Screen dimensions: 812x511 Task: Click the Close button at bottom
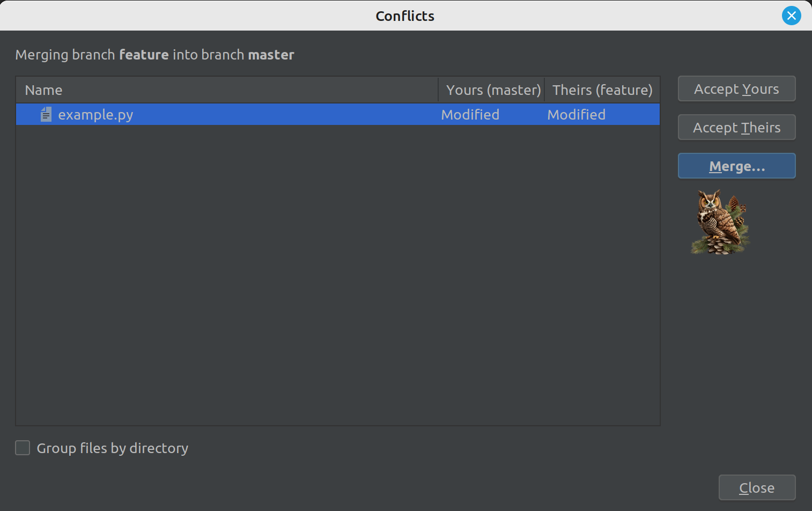click(756, 487)
